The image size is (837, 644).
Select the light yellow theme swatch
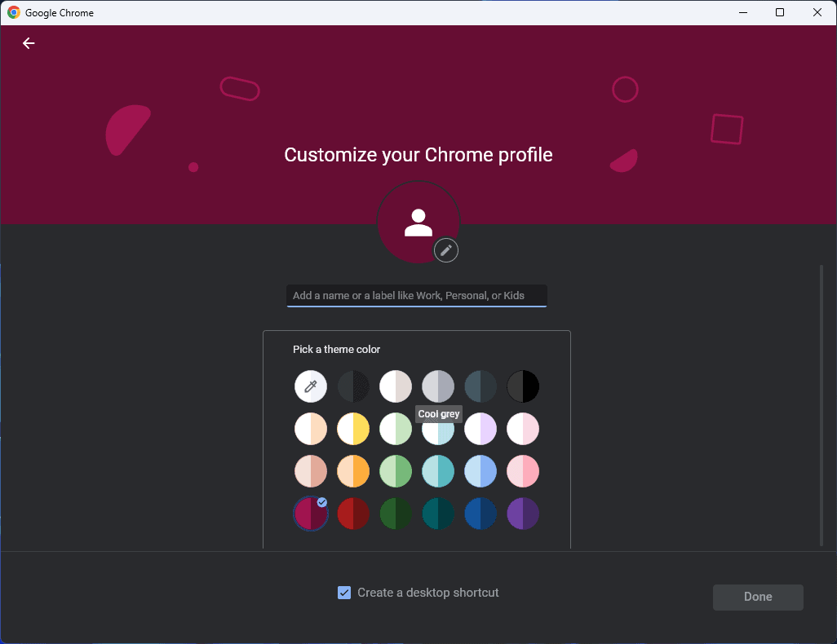(x=353, y=429)
